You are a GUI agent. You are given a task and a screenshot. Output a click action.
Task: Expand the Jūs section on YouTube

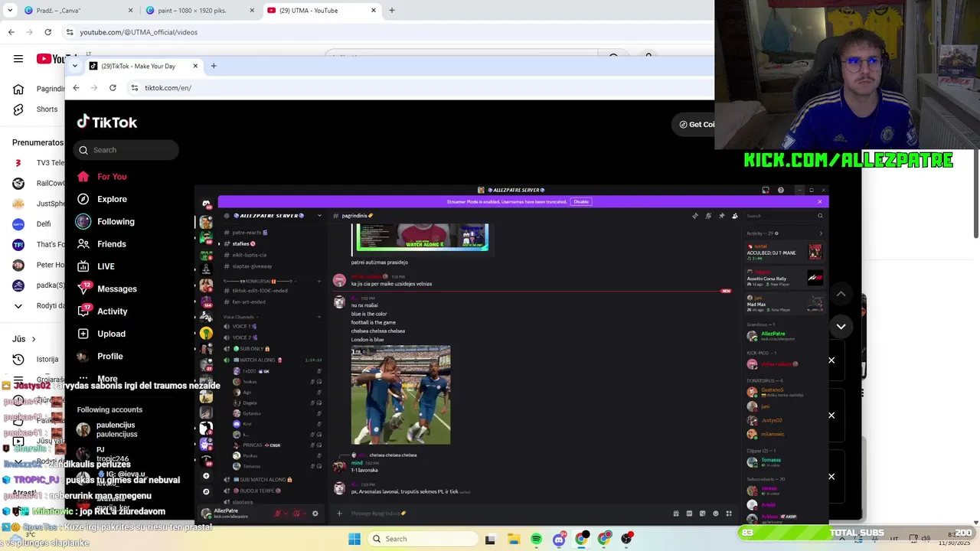click(24, 339)
